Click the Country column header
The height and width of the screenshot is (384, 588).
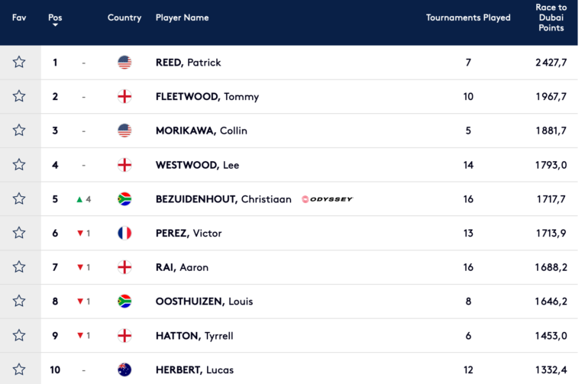coord(124,18)
